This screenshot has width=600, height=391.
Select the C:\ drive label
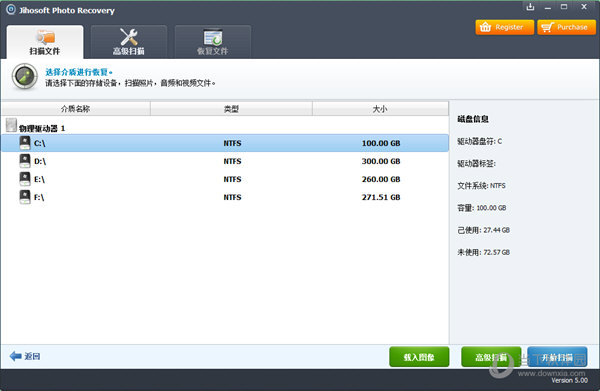click(40, 143)
